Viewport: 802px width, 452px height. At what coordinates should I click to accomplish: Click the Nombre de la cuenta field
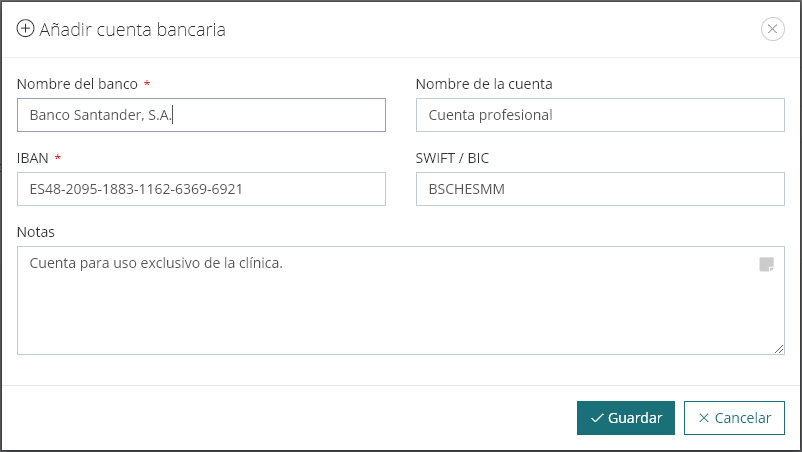coord(599,115)
